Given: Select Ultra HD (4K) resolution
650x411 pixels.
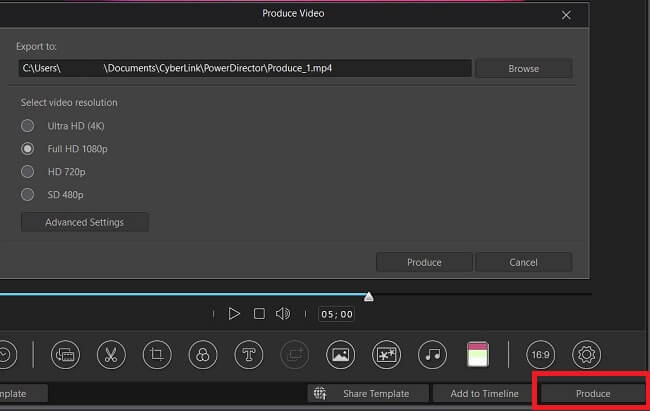Looking at the screenshot, I should [x=27, y=126].
